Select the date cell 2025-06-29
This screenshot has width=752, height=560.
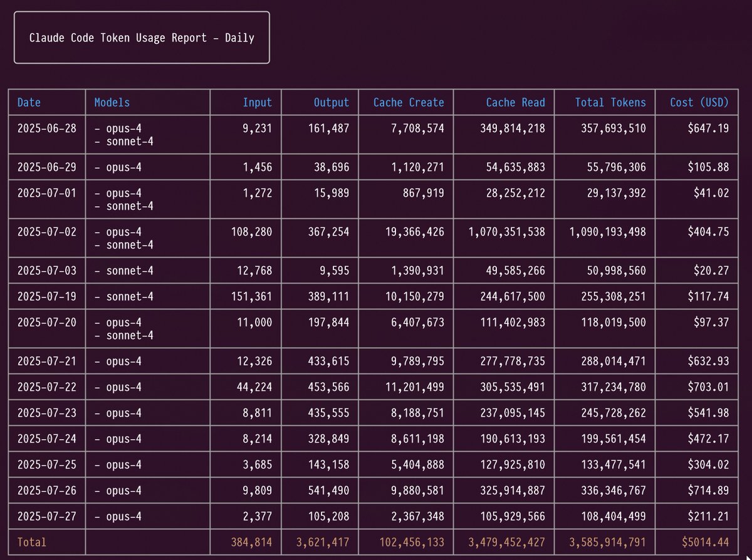click(x=47, y=167)
